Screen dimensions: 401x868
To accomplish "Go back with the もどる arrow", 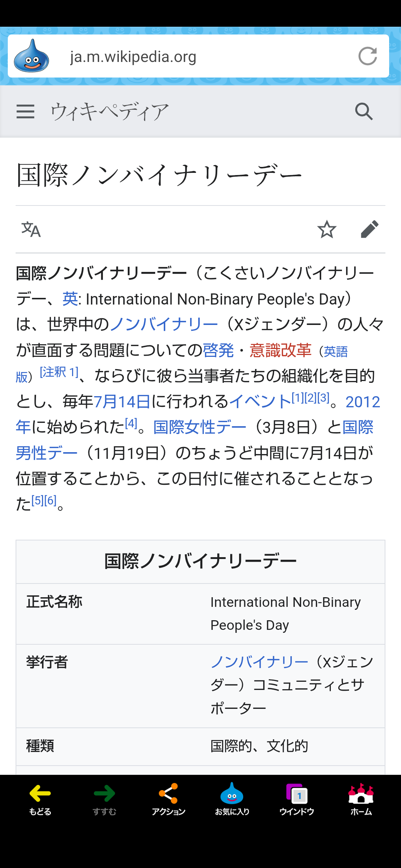I will coord(40,799).
